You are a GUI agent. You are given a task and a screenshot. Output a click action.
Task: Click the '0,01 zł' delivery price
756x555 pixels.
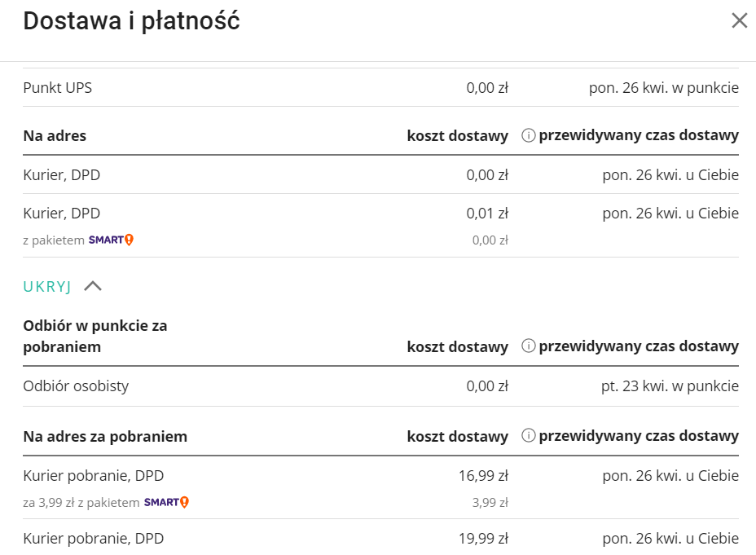490,213
